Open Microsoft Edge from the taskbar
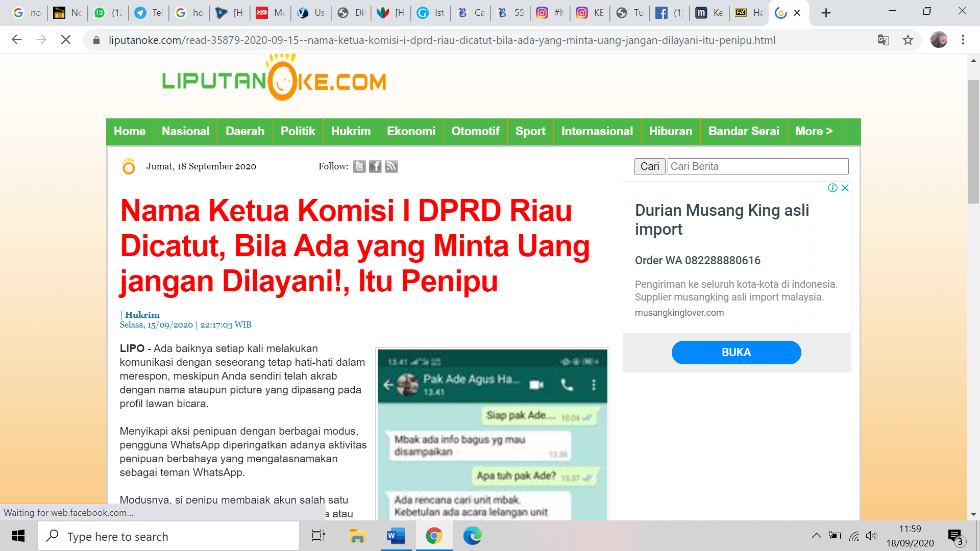Image resolution: width=980 pixels, height=551 pixels. (x=473, y=536)
